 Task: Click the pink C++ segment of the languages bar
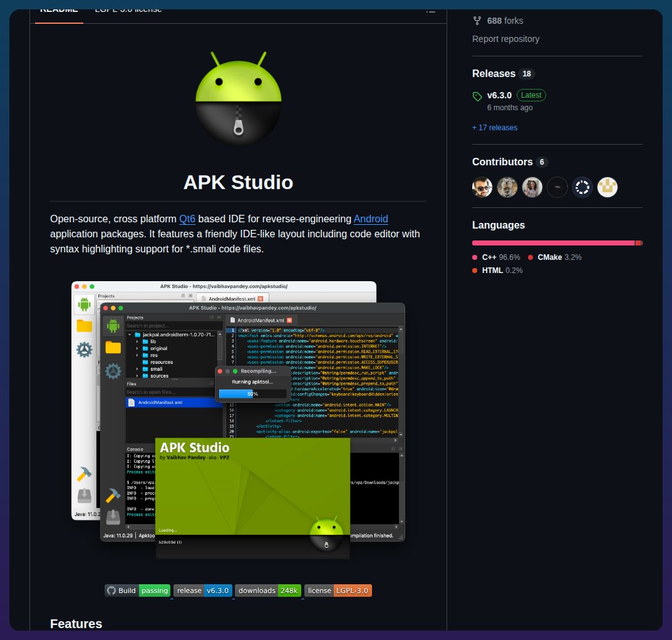553,243
